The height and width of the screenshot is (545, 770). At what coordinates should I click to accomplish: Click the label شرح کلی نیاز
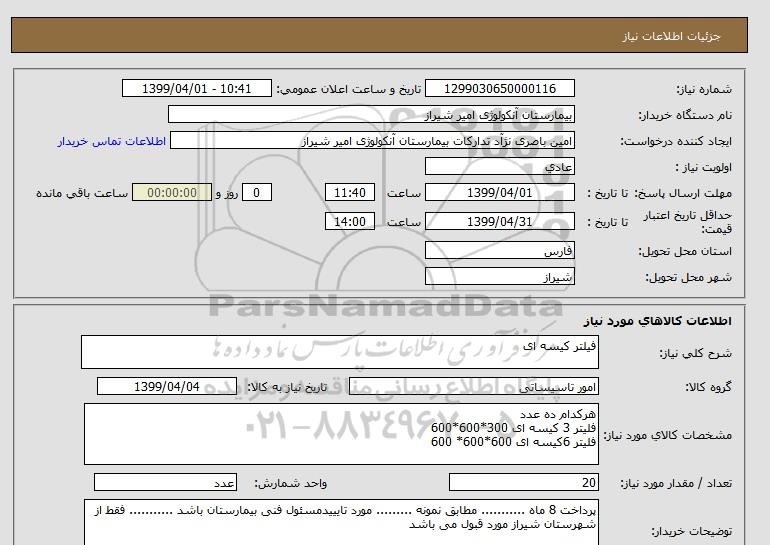coord(695,353)
